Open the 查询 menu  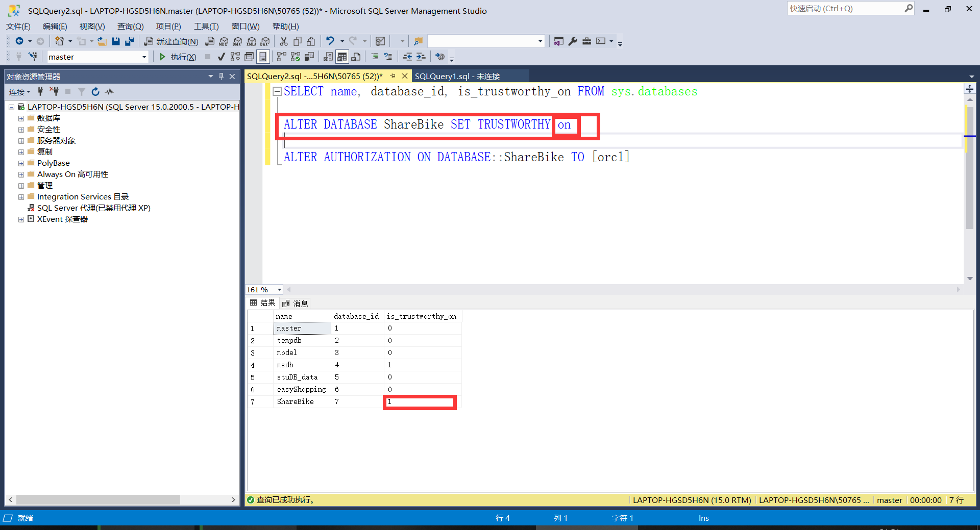click(x=130, y=26)
